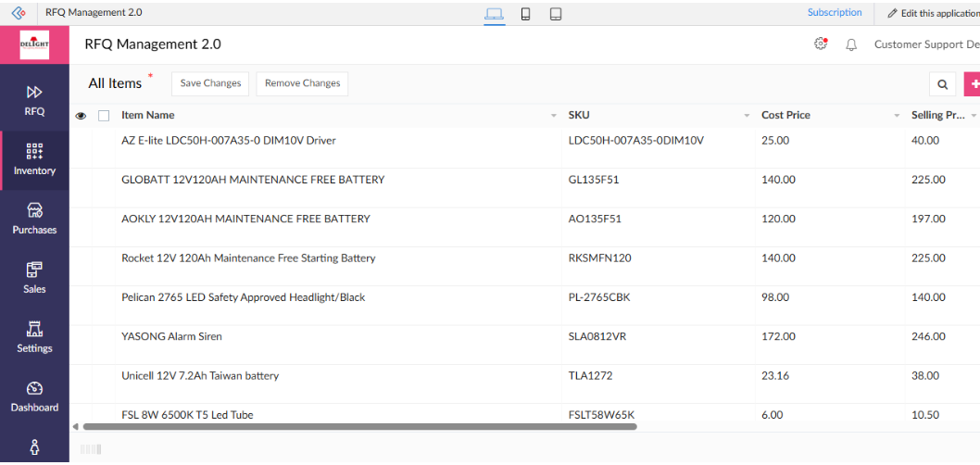Expand the Item Name column dropdown

[x=553, y=116]
